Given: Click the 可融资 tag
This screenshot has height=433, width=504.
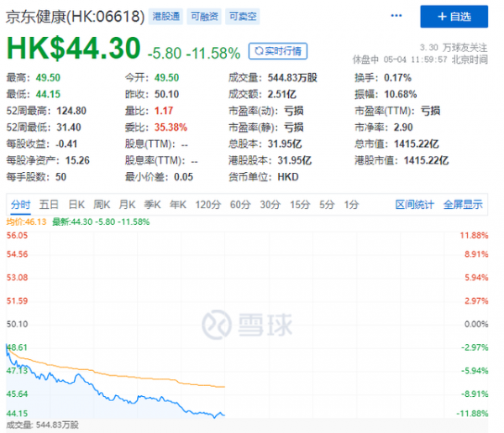Looking at the screenshot, I should click(x=204, y=17).
